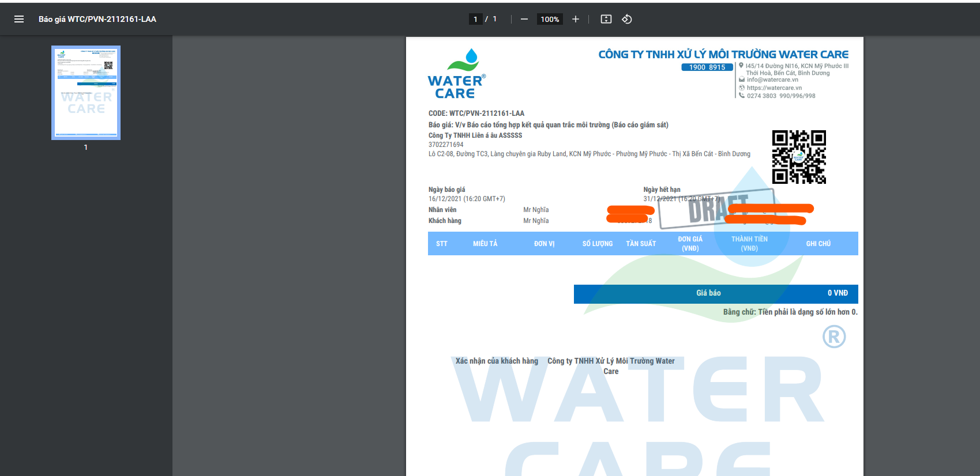Image resolution: width=980 pixels, height=476 pixels.
Task: Click the tax code 3702271694
Action: pyautogui.click(x=446, y=145)
